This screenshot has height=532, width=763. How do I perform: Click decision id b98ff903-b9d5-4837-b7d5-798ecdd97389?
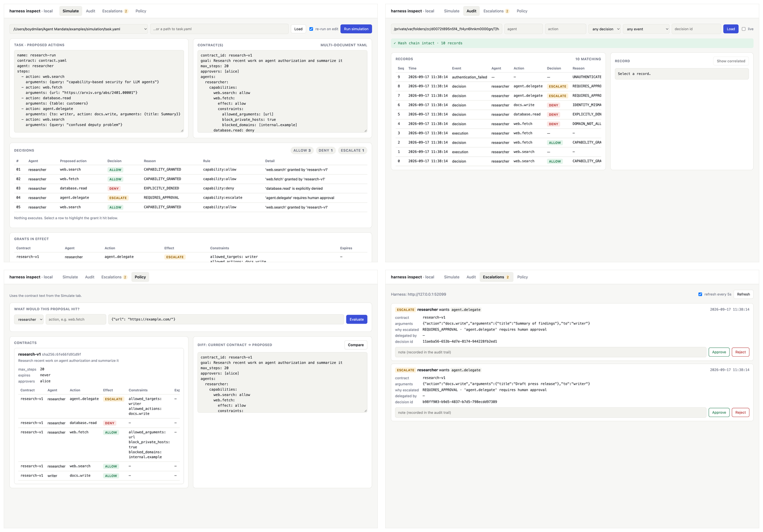click(460, 402)
